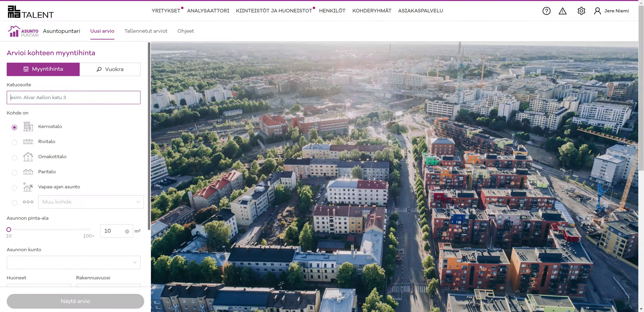Open settings gear icon
The width and height of the screenshot is (644, 312).
581,11
